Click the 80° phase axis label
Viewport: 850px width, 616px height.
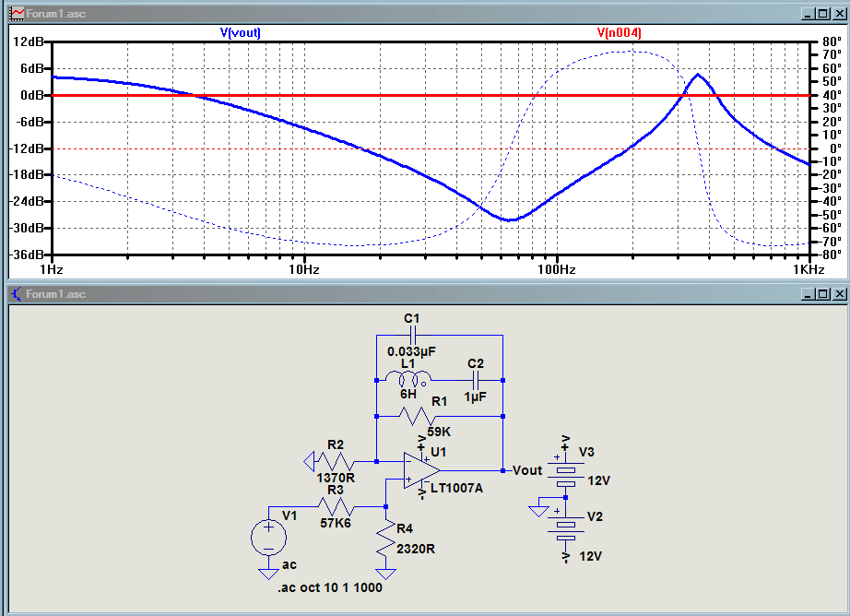[x=832, y=41]
